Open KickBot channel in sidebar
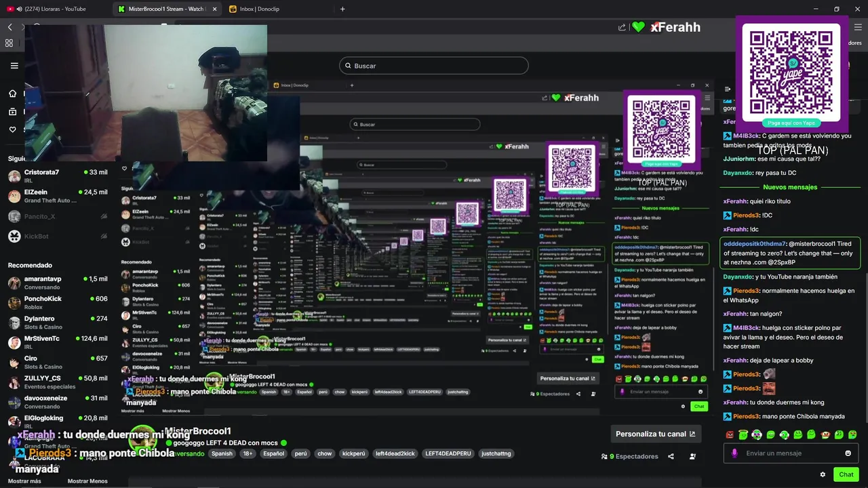Image resolution: width=868 pixels, height=488 pixels. pyautogui.click(x=58, y=236)
